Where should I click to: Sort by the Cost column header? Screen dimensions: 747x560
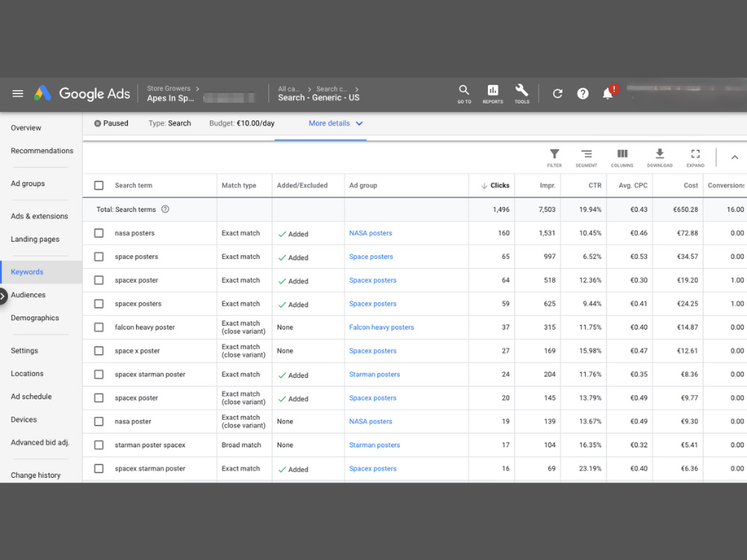point(691,185)
